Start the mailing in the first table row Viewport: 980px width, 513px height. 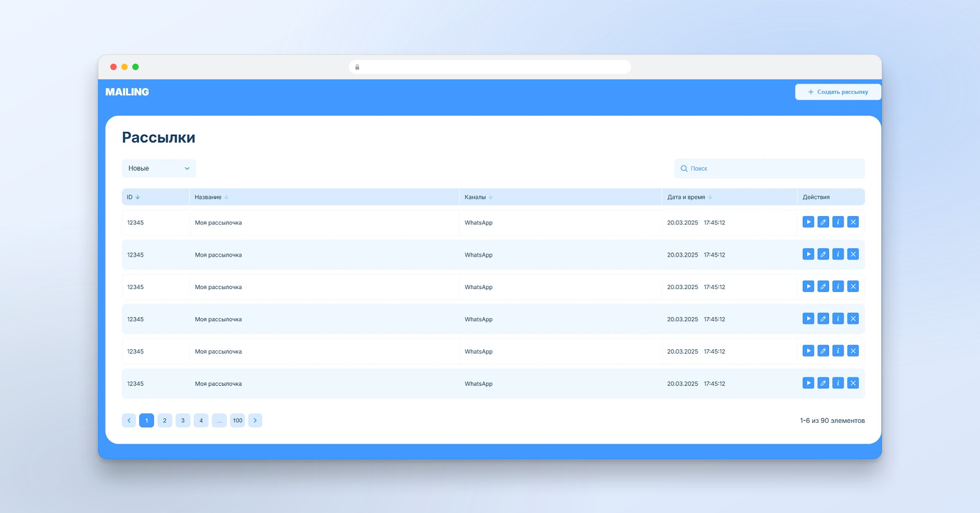pyautogui.click(x=808, y=222)
